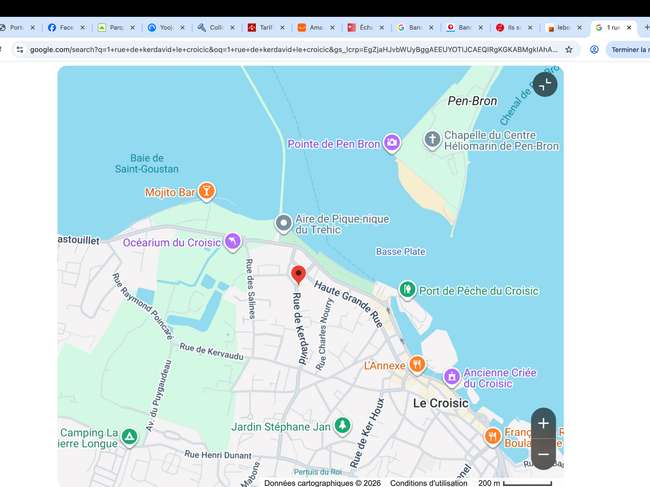Click the Mojito Bar label text
The width and height of the screenshot is (650, 487).
tap(170, 192)
